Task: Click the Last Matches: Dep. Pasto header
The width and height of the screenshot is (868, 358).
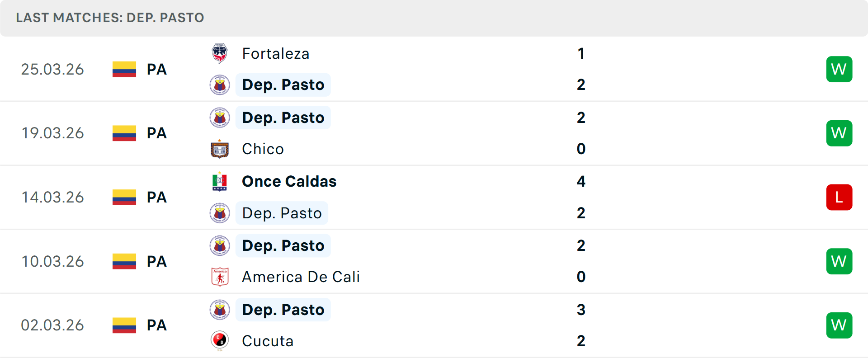Action: coord(110,18)
